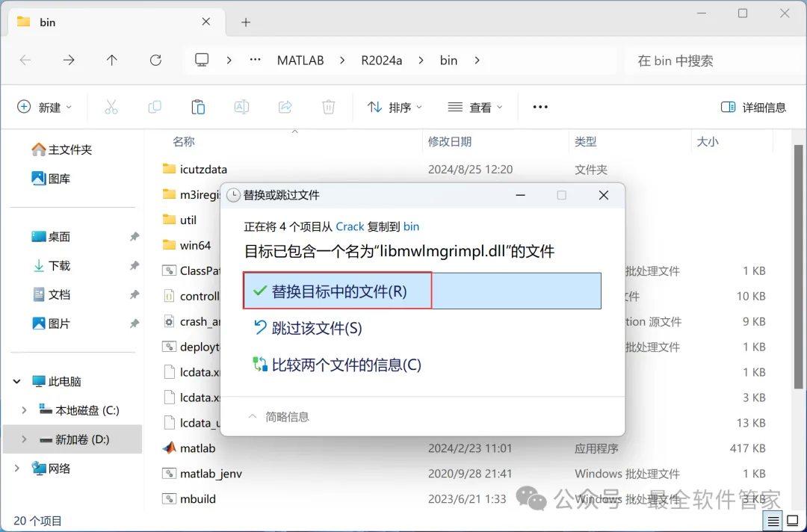This screenshot has width=807, height=532.
Task: Click the Copy icon in toolbar
Action: (155, 107)
